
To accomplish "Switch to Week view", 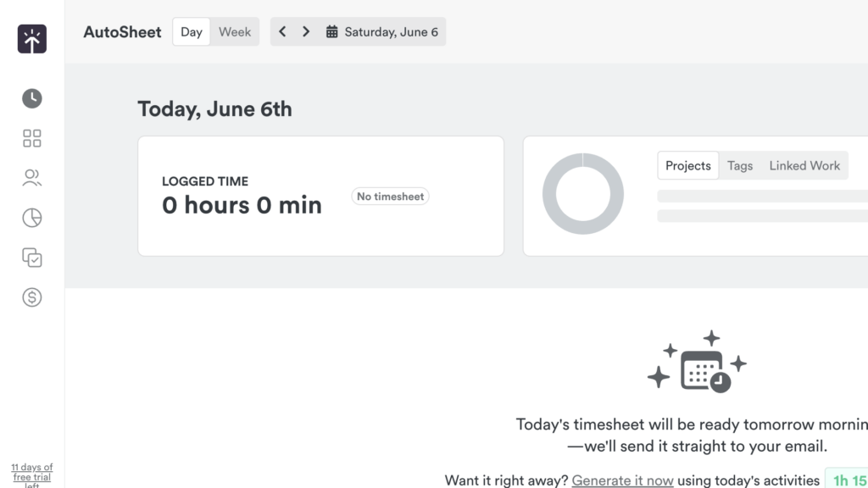I will pyautogui.click(x=235, y=31).
